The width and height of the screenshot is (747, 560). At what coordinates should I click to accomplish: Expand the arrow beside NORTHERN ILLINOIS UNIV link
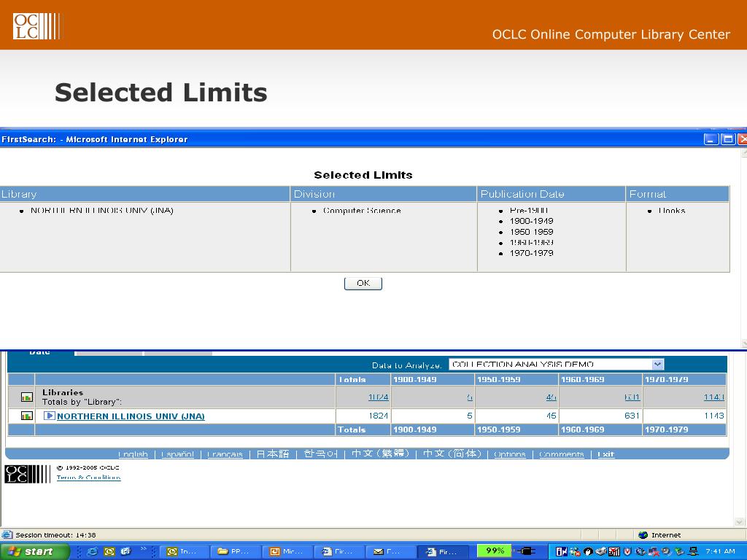(49, 416)
